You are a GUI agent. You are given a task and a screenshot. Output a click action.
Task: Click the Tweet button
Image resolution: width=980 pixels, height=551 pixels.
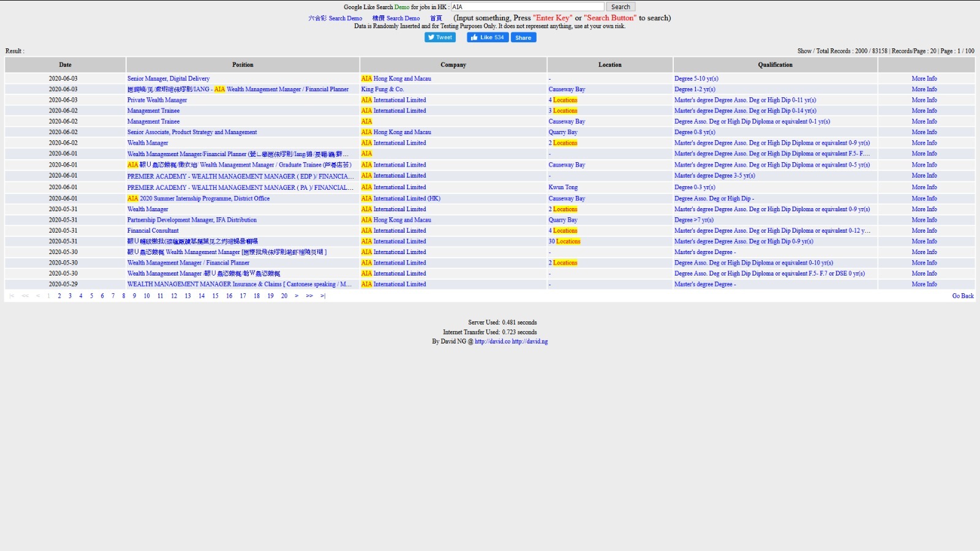click(440, 37)
